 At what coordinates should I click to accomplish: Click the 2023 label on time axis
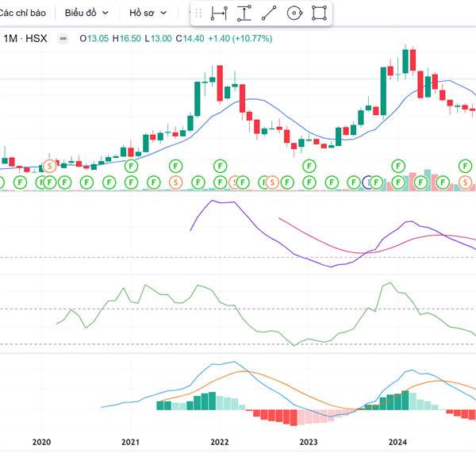[x=309, y=442]
